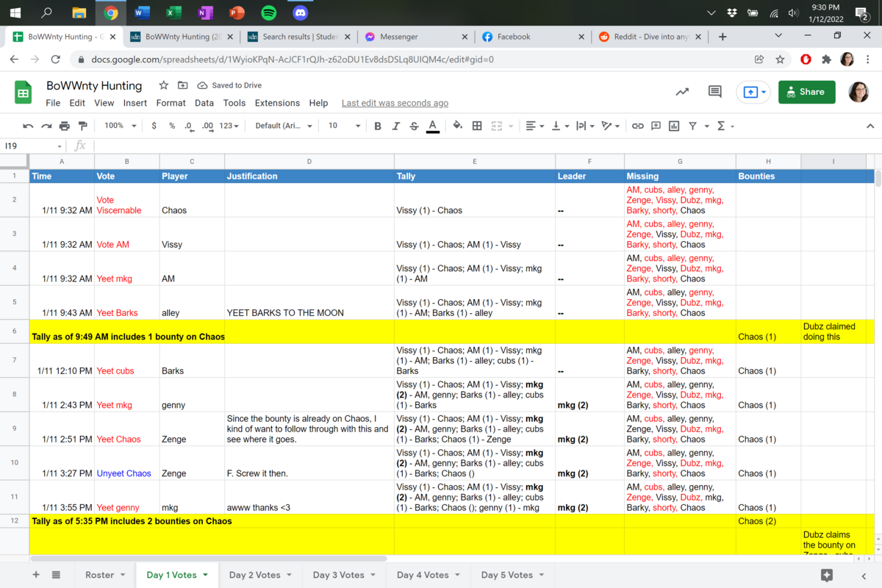Click the green Share button
The height and width of the screenshot is (588, 882).
point(806,92)
